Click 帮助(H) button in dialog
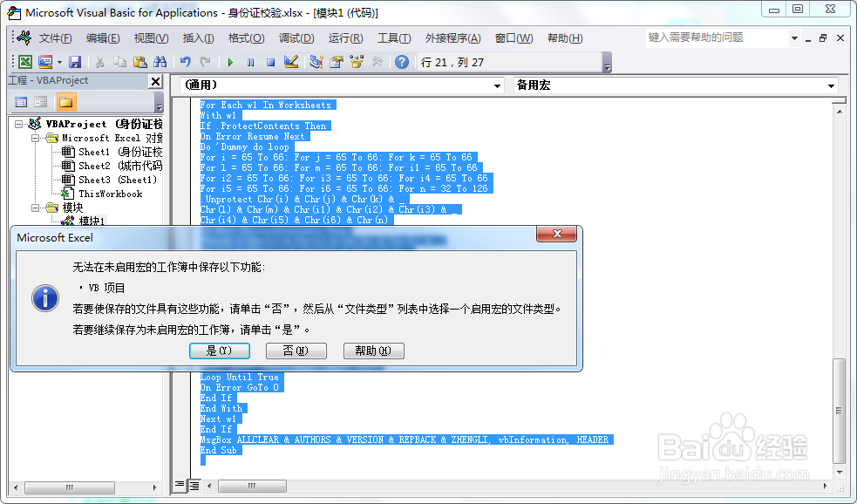857x504 pixels. pyautogui.click(x=374, y=351)
